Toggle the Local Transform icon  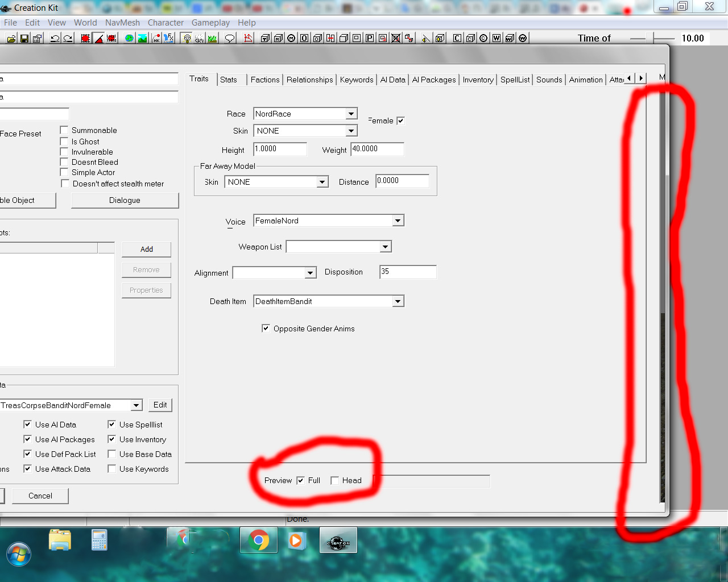point(111,38)
